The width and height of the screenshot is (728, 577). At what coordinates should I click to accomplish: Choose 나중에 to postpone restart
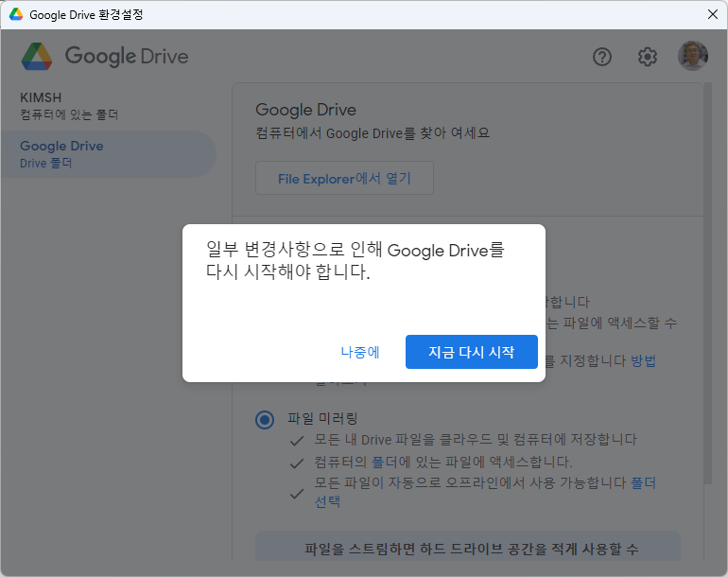click(360, 352)
